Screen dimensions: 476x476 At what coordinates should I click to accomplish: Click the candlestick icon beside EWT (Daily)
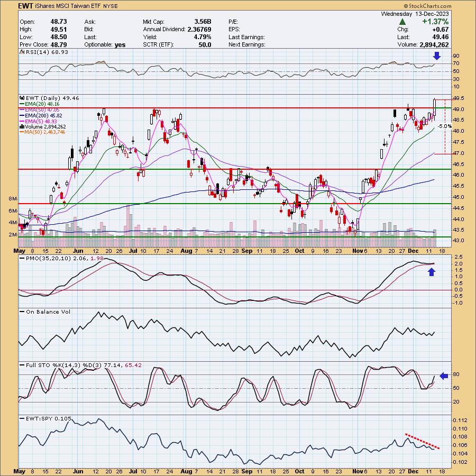(22, 98)
